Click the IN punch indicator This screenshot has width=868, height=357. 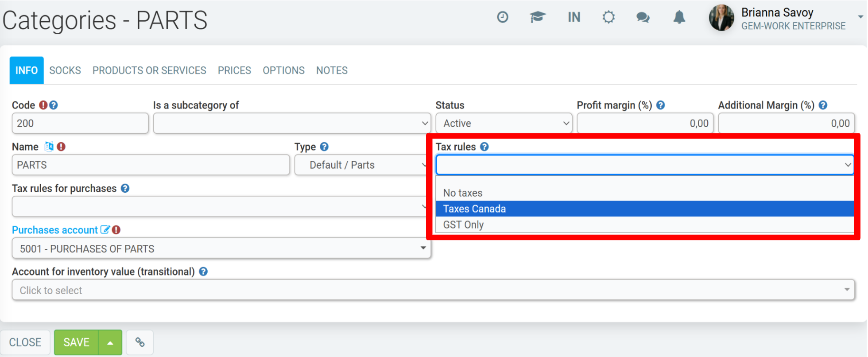click(574, 17)
